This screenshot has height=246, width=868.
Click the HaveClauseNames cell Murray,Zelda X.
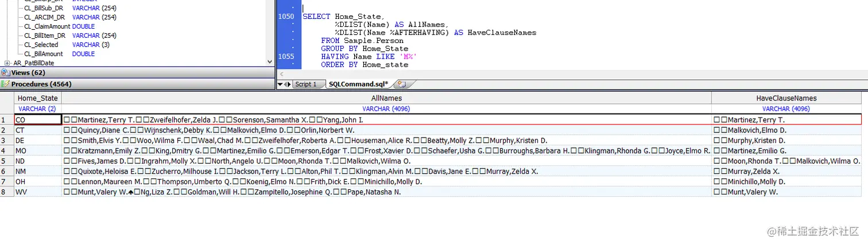coord(786,171)
